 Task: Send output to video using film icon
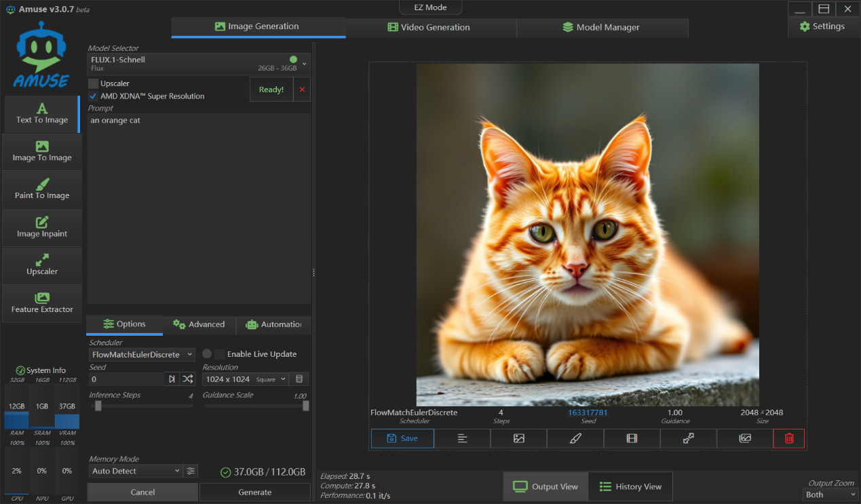[x=632, y=438]
